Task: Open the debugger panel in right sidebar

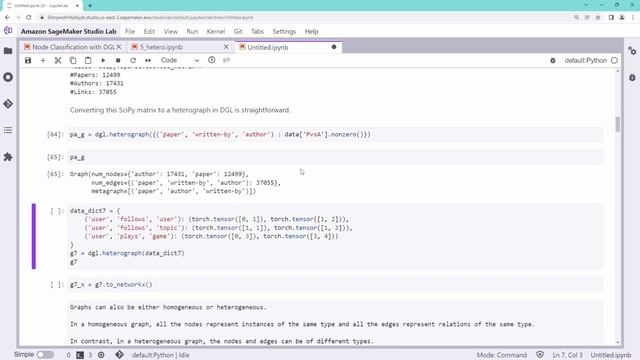Action: pyautogui.click(x=632, y=78)
